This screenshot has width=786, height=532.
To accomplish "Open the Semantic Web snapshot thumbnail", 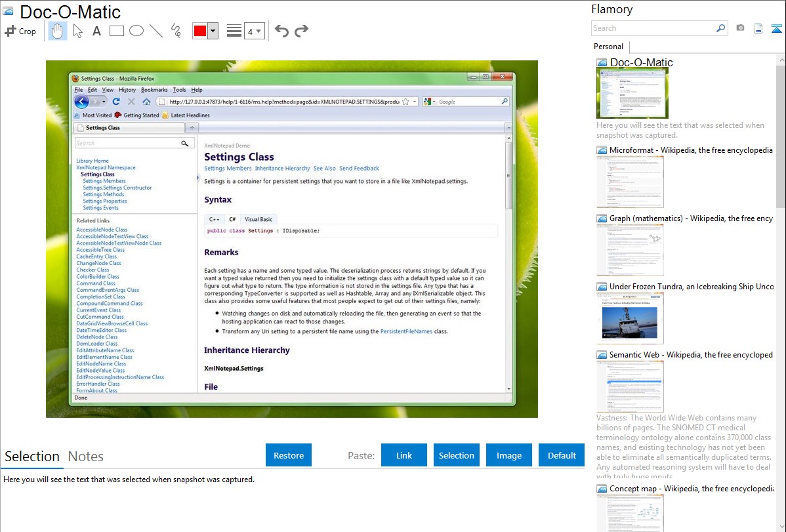I will (x=630, y=386).
